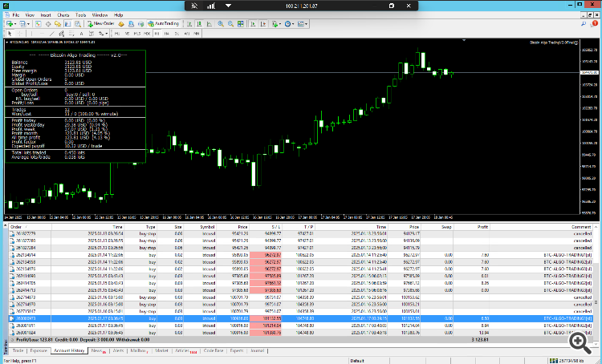Tile chart windows icon
Image resolution: width=602 pixels, height=364 pixels.
[241, 24]
